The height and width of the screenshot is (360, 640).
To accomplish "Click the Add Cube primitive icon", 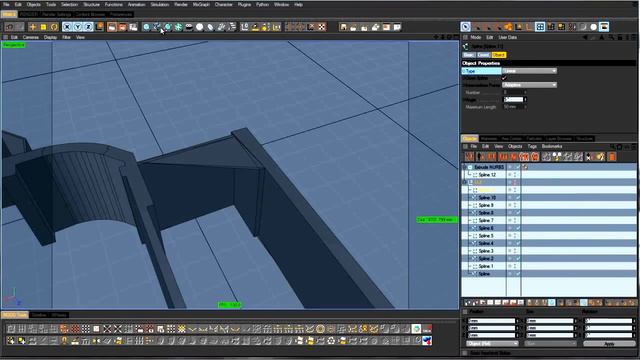I will coord(146,27).
